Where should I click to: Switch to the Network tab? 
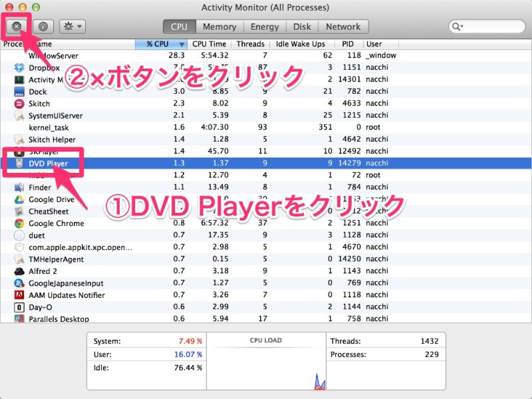pyautogui.click(x=343, y=27)
